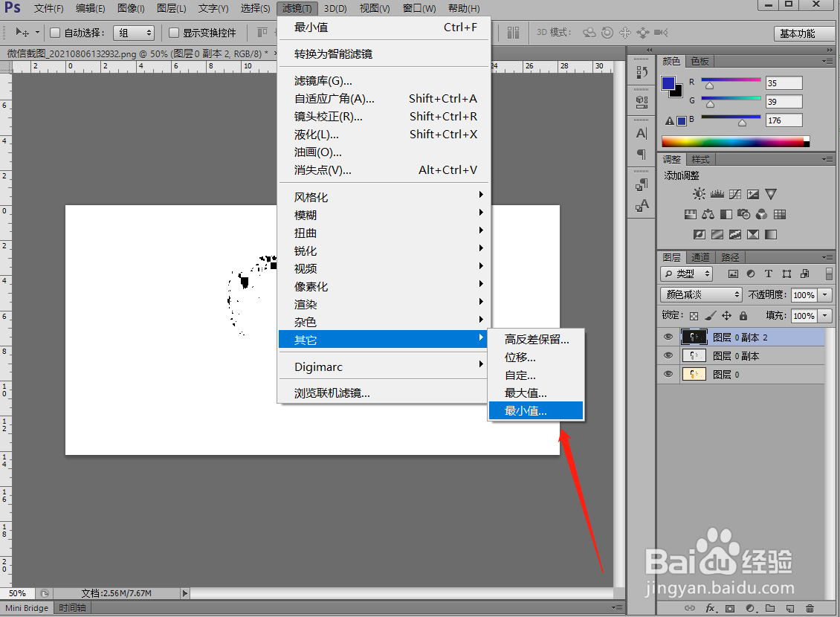
Task: Choose 浏览联机滤镜...
Action: click(384, 393)
